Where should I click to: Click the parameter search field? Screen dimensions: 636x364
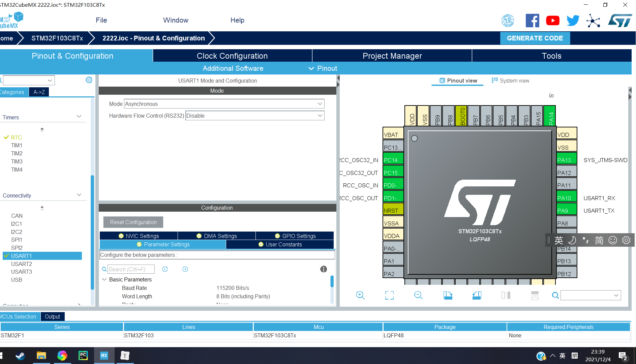[x=131, y=269]
